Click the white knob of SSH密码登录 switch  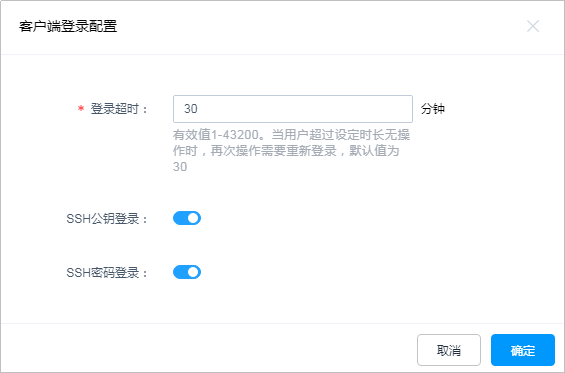coord(193,272)
